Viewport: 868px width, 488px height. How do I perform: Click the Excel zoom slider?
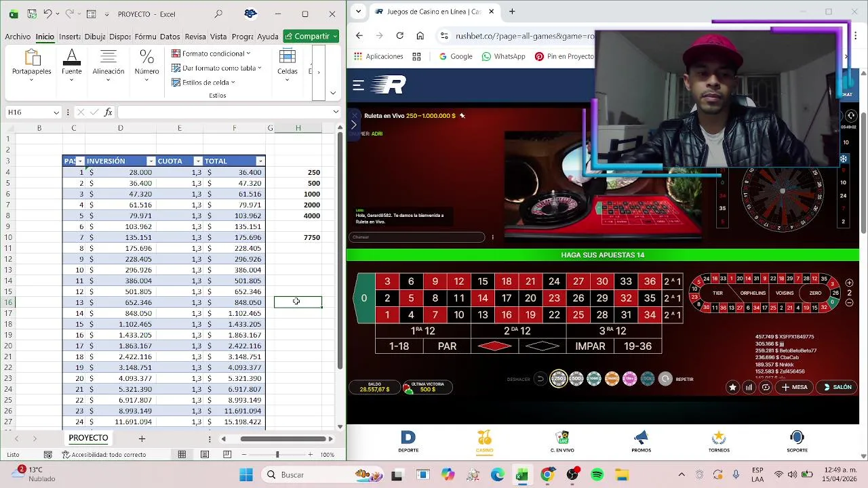click(277, 455)
